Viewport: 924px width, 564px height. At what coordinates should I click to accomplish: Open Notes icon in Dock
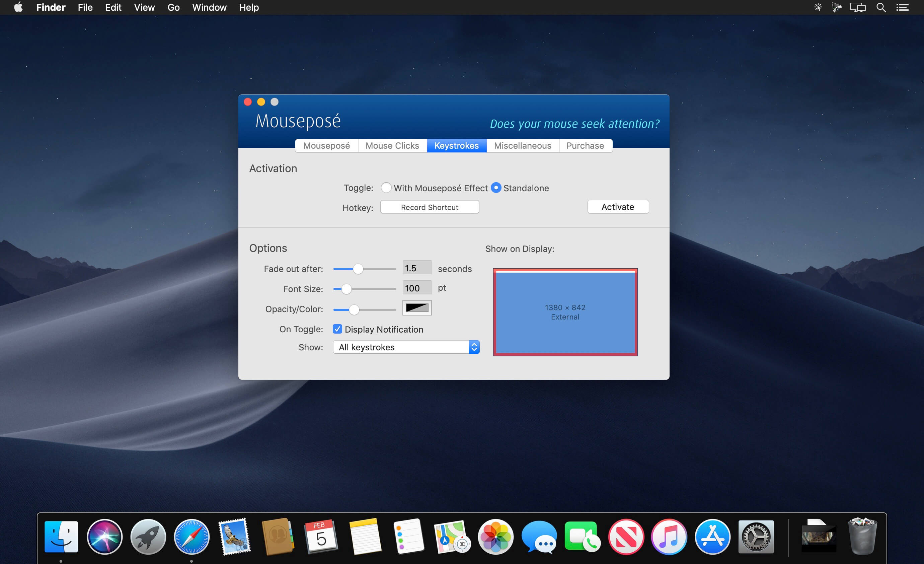coord(365,537)
